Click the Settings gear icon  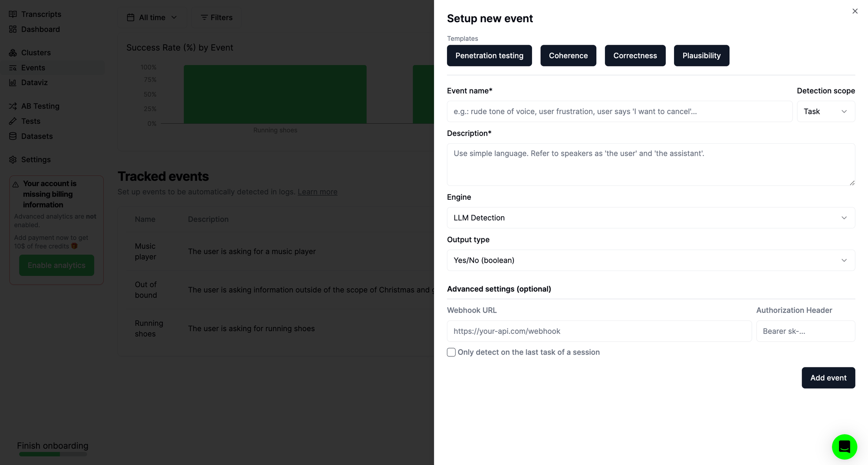(13, 160)
